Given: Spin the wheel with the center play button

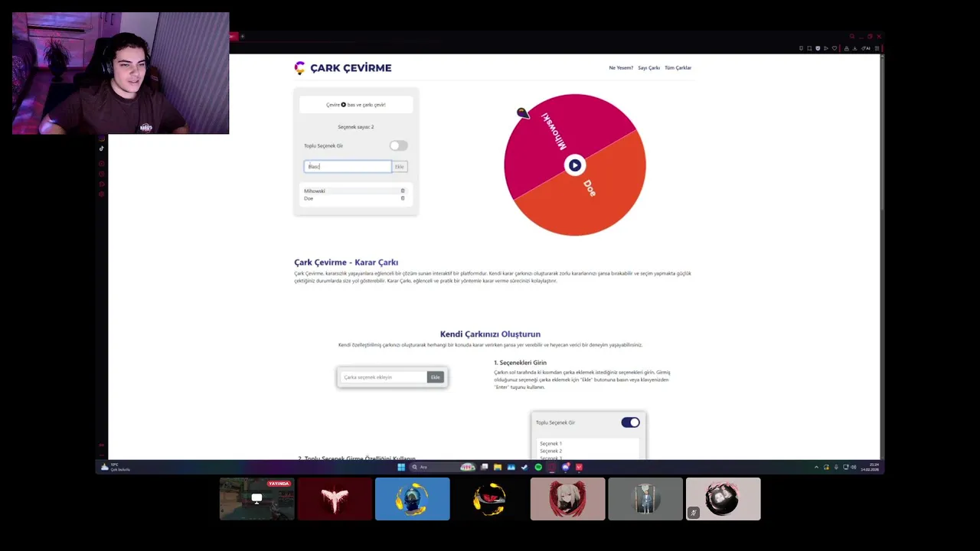Looking at the screenshot, I should tap(574, 165).
